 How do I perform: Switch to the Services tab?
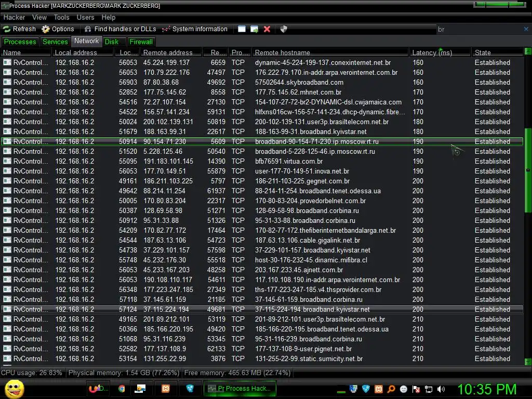click(55, 42)
